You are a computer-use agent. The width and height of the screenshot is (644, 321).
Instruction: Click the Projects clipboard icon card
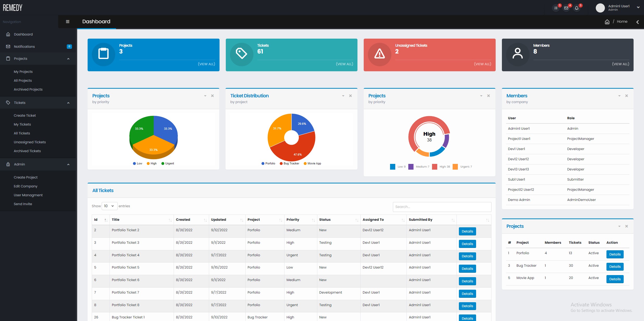(x=104, y=54)
